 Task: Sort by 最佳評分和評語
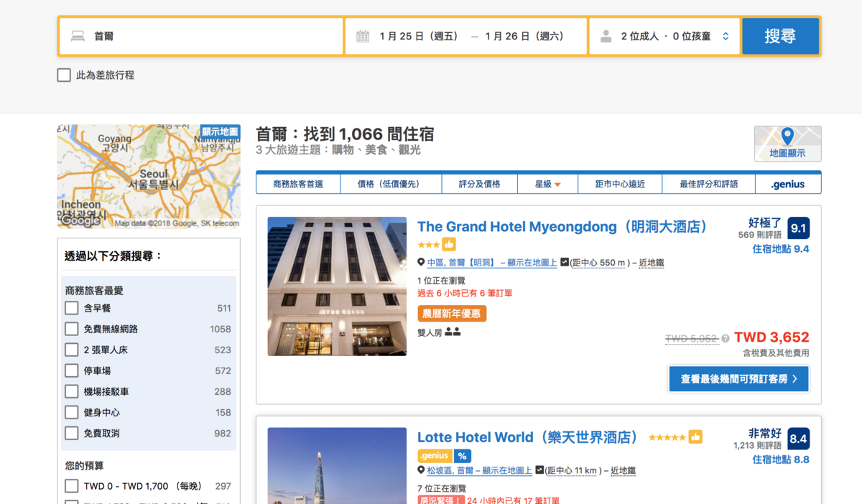pyautogui.click(x=709, y=184)
